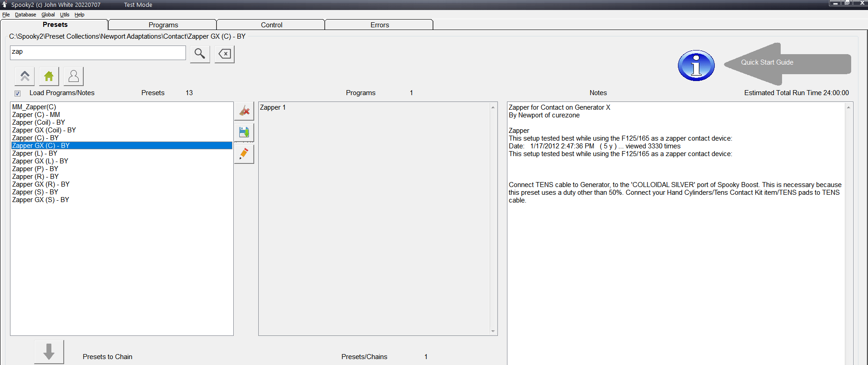Select MM_Zapper(C) preset
The width and height of the screenshot is (868, 365).
coord(122,107)
